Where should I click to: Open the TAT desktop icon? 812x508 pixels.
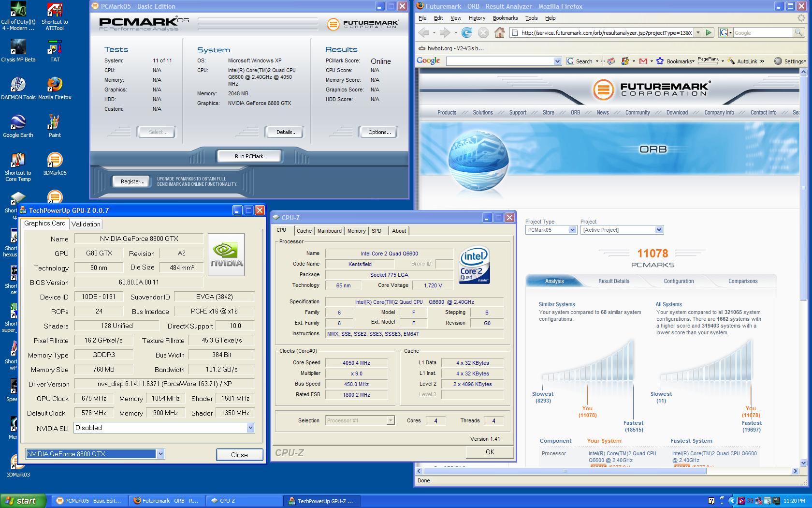55,51
